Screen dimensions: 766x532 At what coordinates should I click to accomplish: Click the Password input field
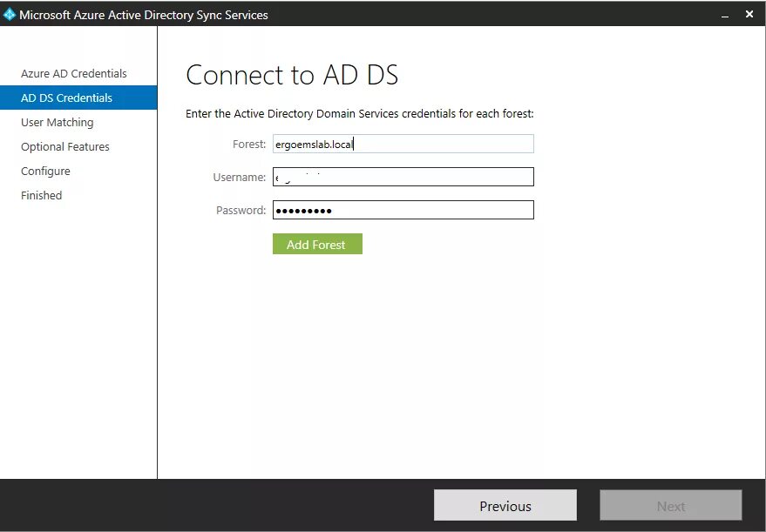[403, 209]
